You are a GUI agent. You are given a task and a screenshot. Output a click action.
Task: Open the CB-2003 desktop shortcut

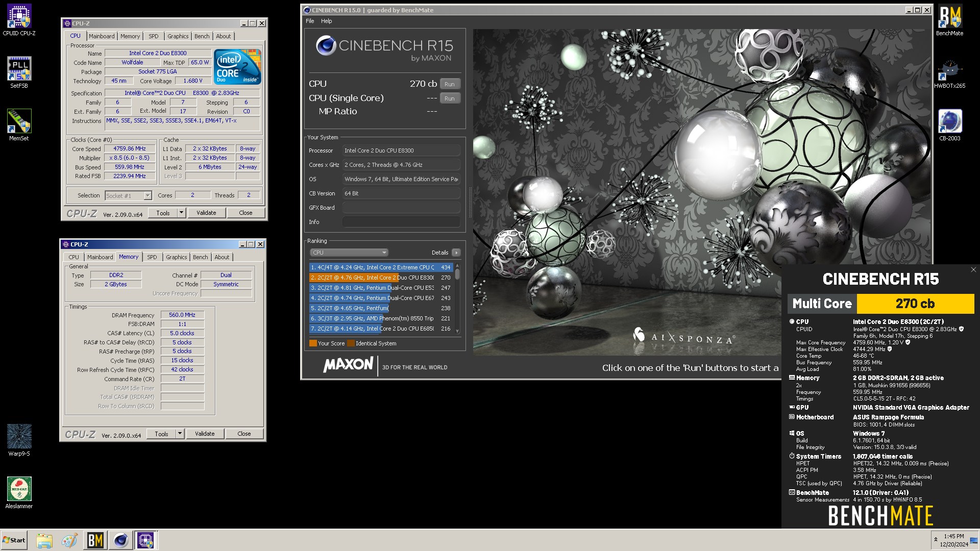(949, 125)
